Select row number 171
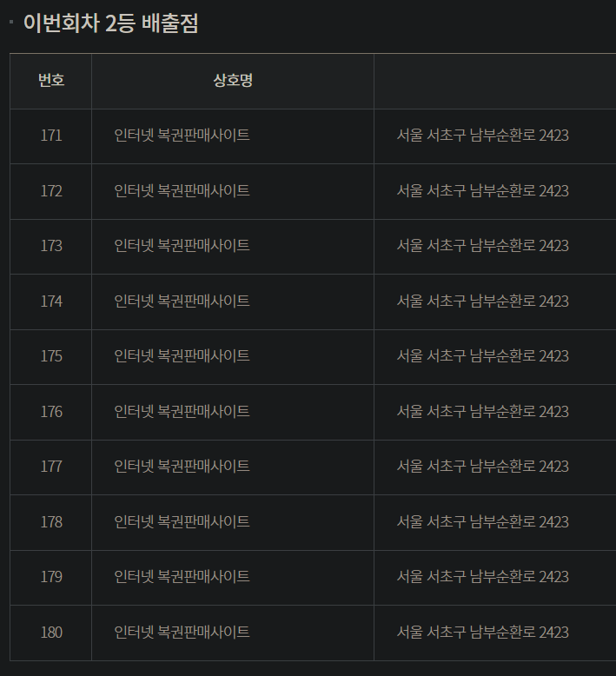Screen dimensions: 616x676 51,136
